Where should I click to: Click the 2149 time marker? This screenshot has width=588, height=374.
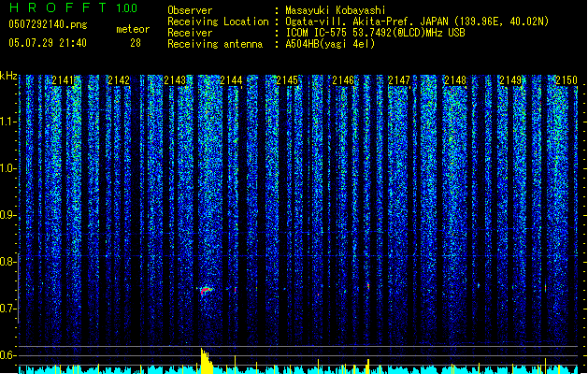click(x=510, y=80)
